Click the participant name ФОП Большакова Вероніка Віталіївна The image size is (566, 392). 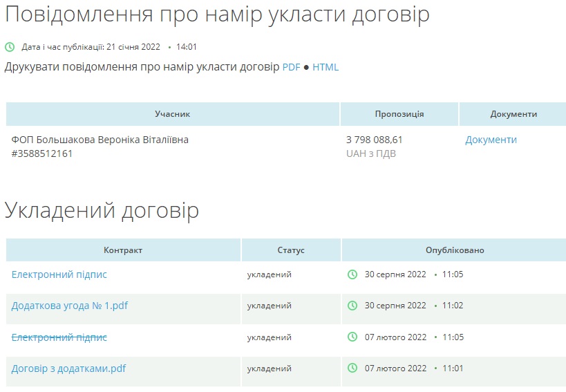100,140
